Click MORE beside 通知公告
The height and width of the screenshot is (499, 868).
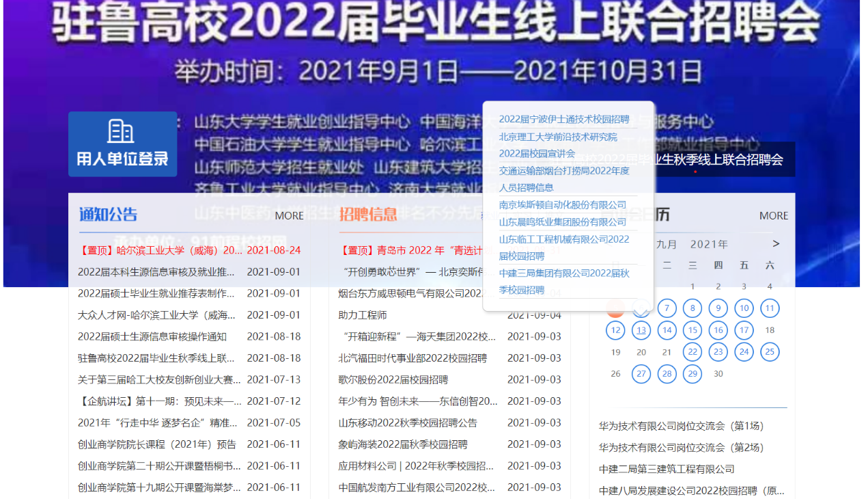[x=289, y=215]
